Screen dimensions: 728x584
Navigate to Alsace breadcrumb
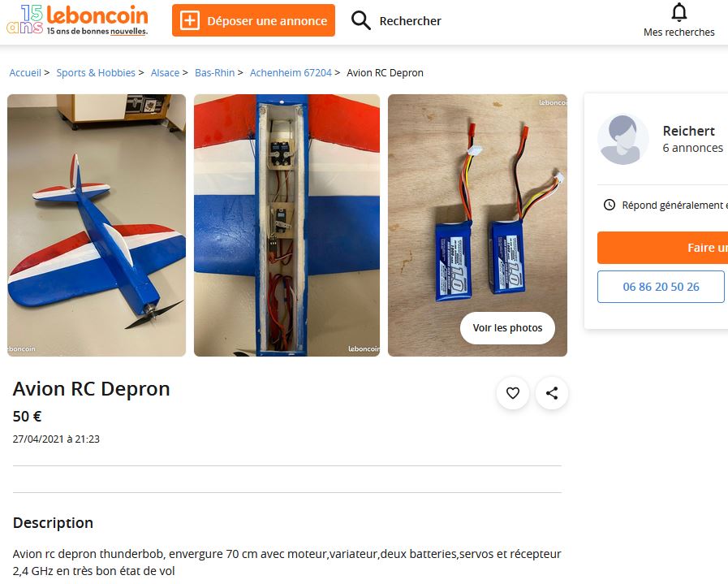[165, 73]
